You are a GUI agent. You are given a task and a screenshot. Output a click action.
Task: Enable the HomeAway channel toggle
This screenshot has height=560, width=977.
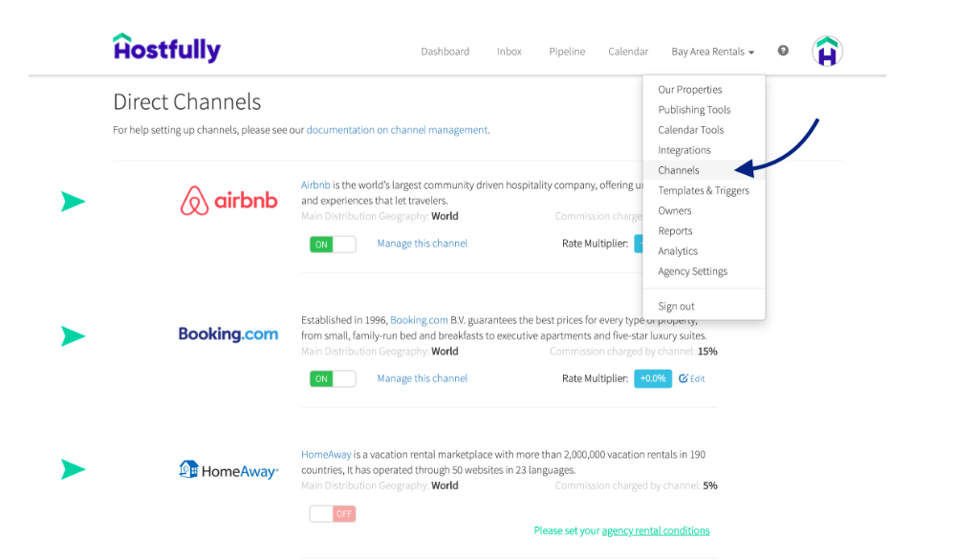coord(332,513)
